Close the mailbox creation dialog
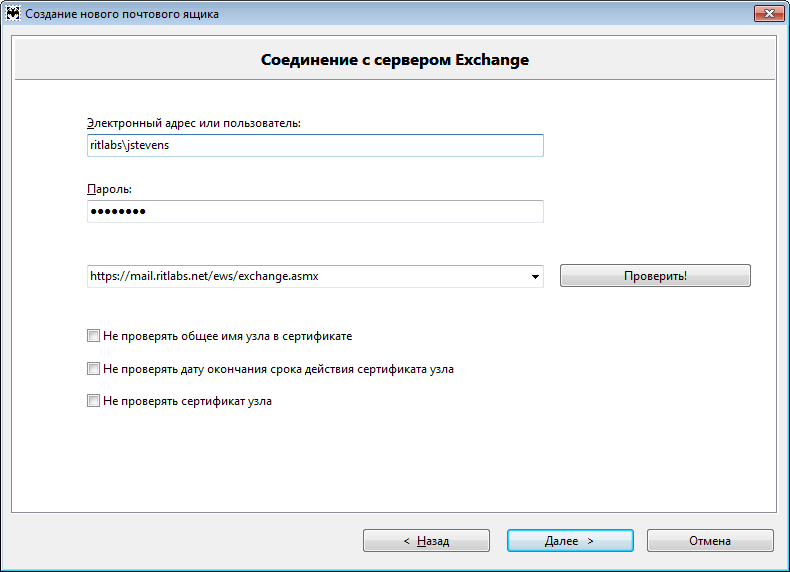 (x=769, y=14)
